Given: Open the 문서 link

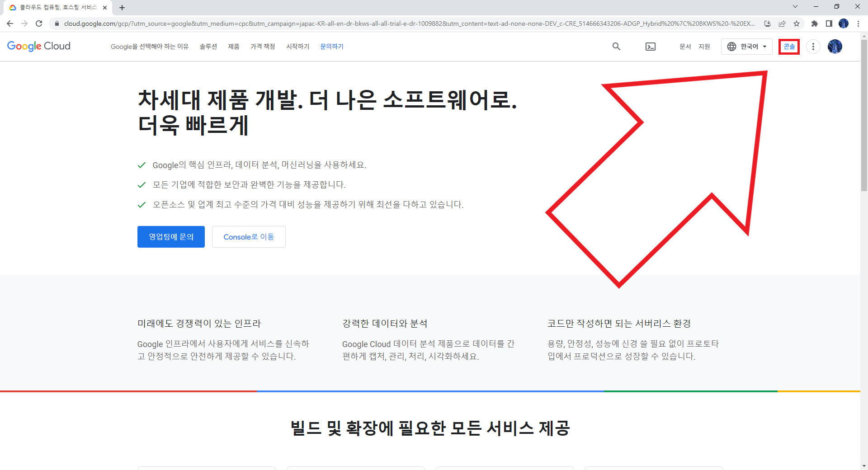Looking at the screenshot, I should pos(685,47).
